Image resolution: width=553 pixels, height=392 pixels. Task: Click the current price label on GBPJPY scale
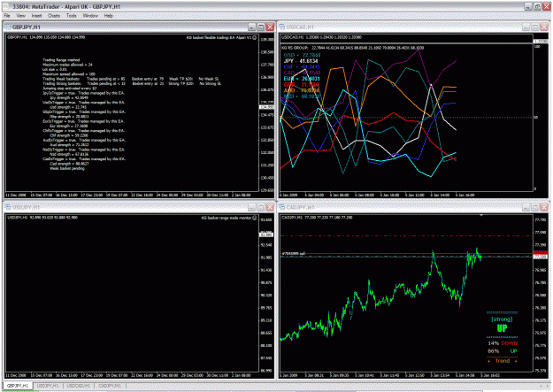click(266, 107)
